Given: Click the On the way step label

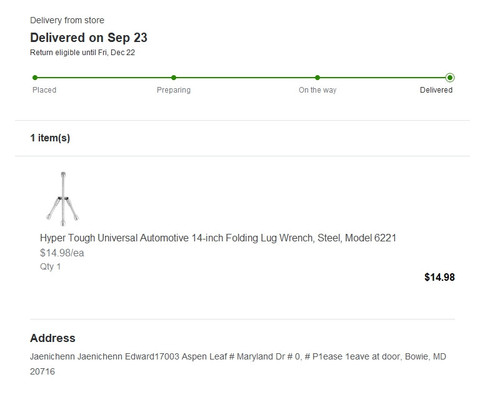Looking at the screenshot, I should tap(317, 90).
